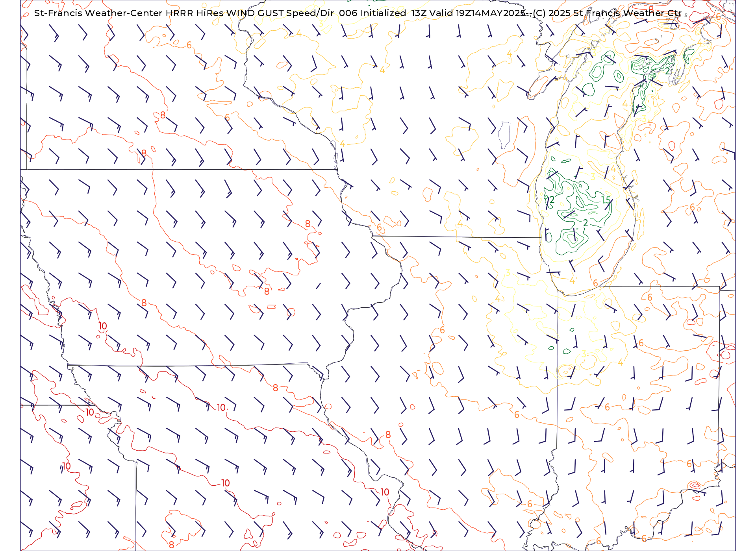Click the "HRRR HiRes WIND GUST Speed/Dir" title text
Image resolution: width=756 pixels, height=551 pixels.
pyautogui.click(x=250, y=13)
